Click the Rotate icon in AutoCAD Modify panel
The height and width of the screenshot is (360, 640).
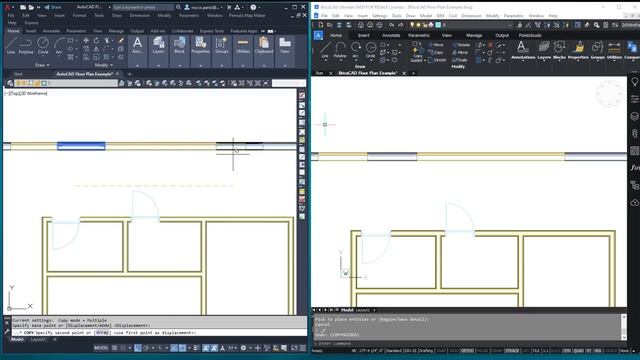pos(96,40)
